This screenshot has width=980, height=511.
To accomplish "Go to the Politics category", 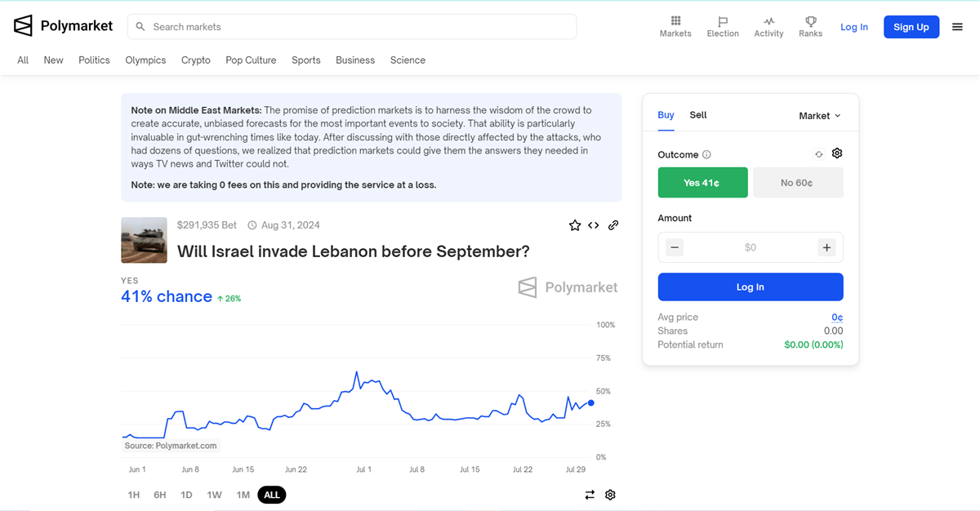I will pos(94,60).
